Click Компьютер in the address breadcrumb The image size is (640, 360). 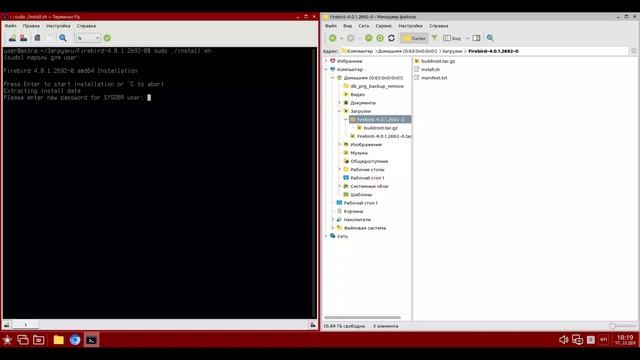[360, 51]
